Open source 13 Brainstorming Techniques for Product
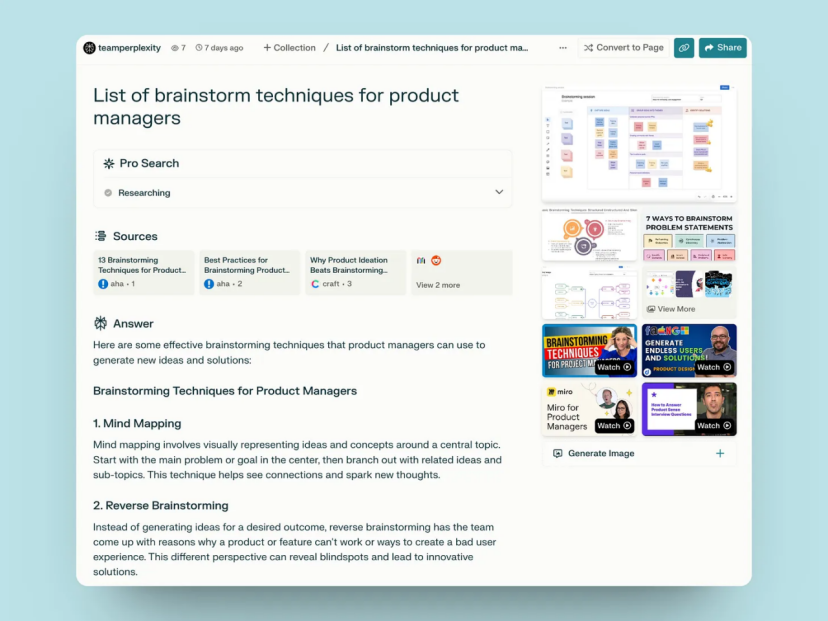 click(144, 272)
